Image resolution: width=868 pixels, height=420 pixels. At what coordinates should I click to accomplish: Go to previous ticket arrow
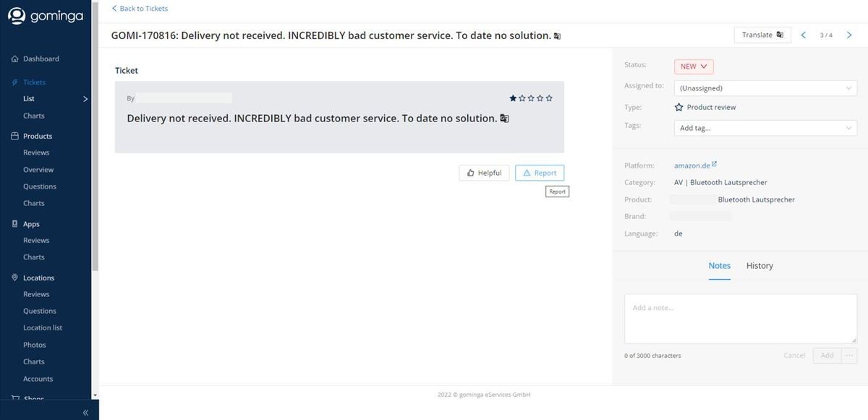tap(803, 35)
